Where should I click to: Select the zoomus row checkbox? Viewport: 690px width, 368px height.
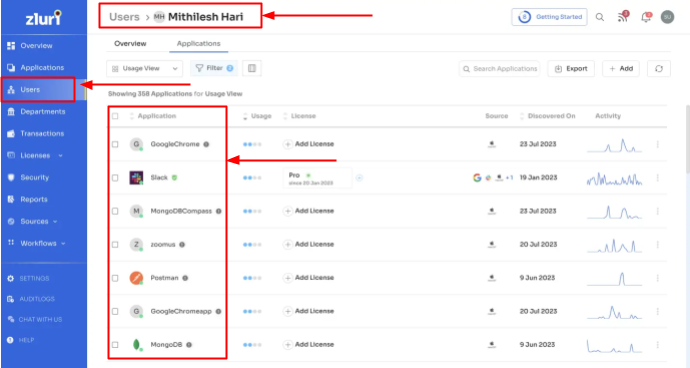115,245
